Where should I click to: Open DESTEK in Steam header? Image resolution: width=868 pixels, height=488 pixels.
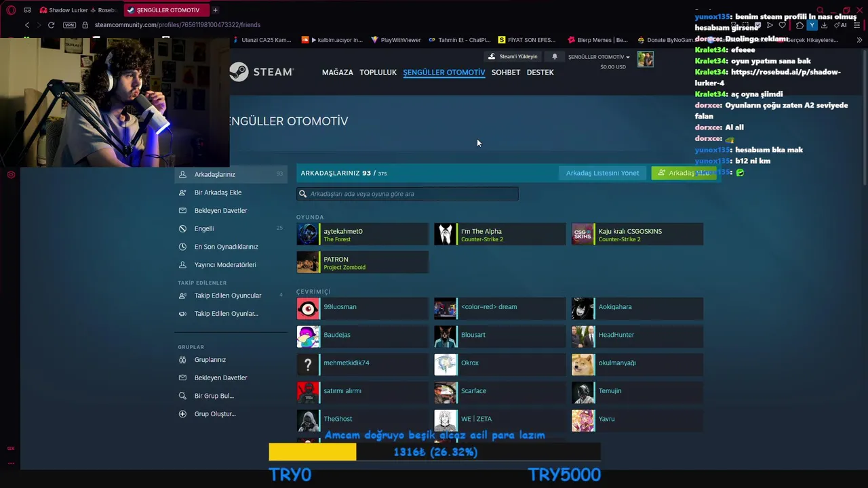540,73
